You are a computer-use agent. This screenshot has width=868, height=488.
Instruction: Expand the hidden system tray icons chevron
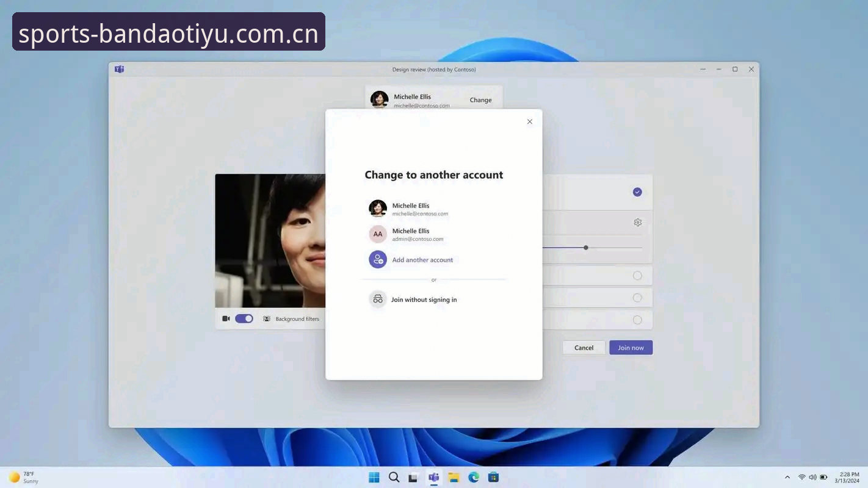click(787, 477)
